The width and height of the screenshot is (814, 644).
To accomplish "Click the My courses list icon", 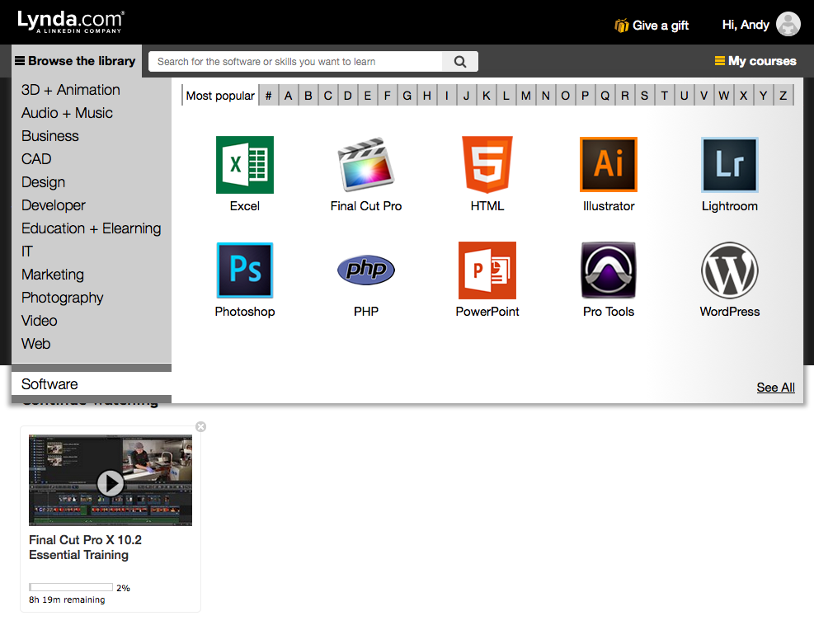I will [x=719, y=61].
